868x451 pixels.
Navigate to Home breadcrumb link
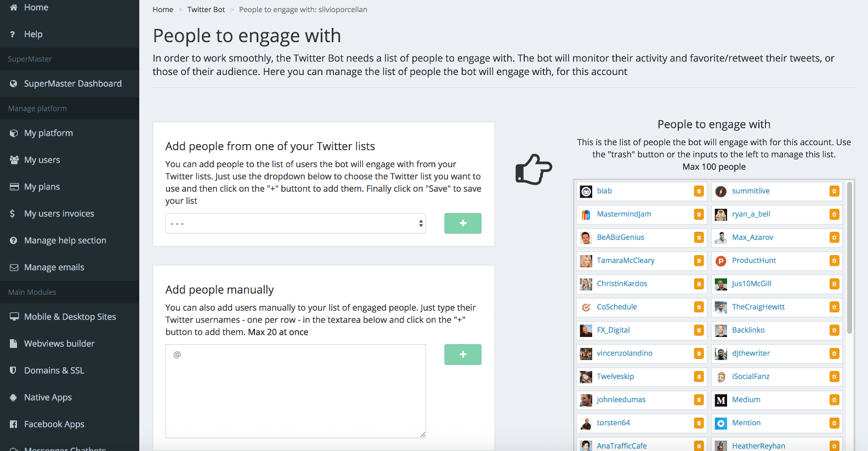pos(163,10)
